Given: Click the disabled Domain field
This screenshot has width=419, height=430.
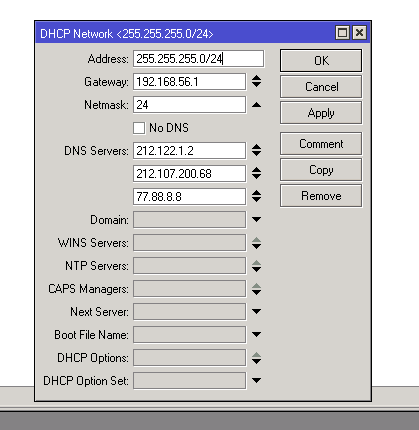Looking at the screenshot, I should tap(189, 220).
